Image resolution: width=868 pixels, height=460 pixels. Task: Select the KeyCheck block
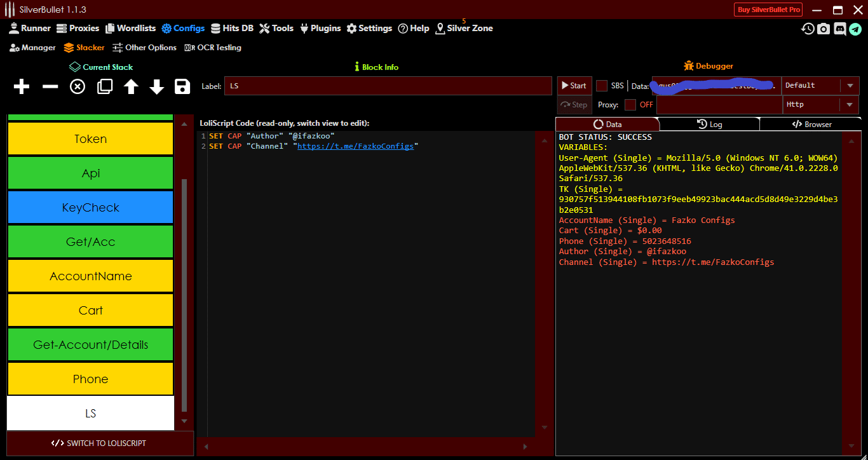tap(90, 207)
